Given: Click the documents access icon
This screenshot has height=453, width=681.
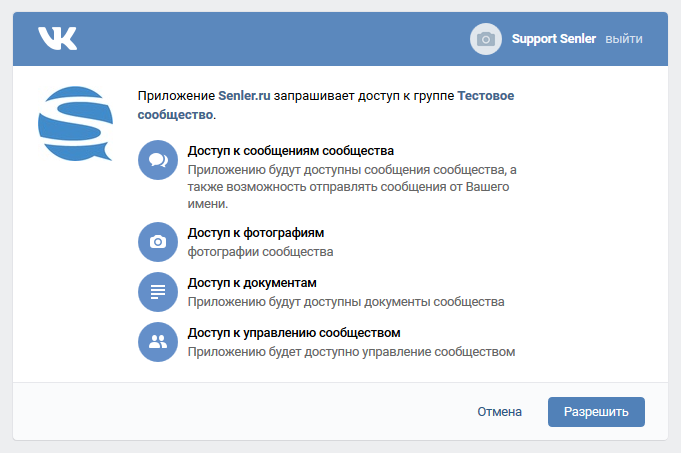Looking at the screenshot, I should [x=157, y=292].
